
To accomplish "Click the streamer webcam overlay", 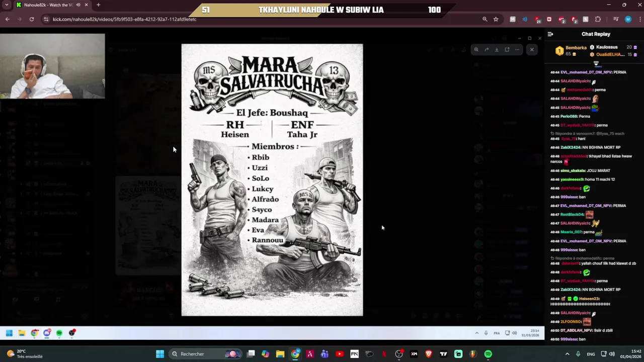I will [52, 66].
